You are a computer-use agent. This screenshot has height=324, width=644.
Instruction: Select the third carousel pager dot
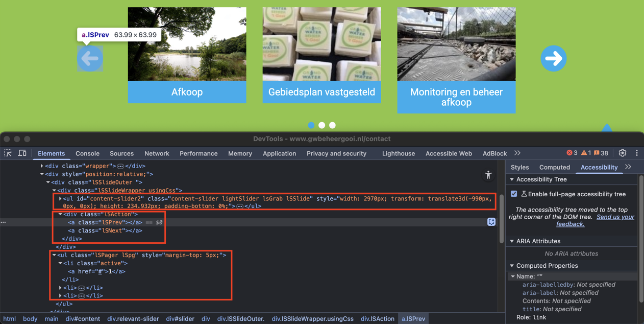[332, 125]
